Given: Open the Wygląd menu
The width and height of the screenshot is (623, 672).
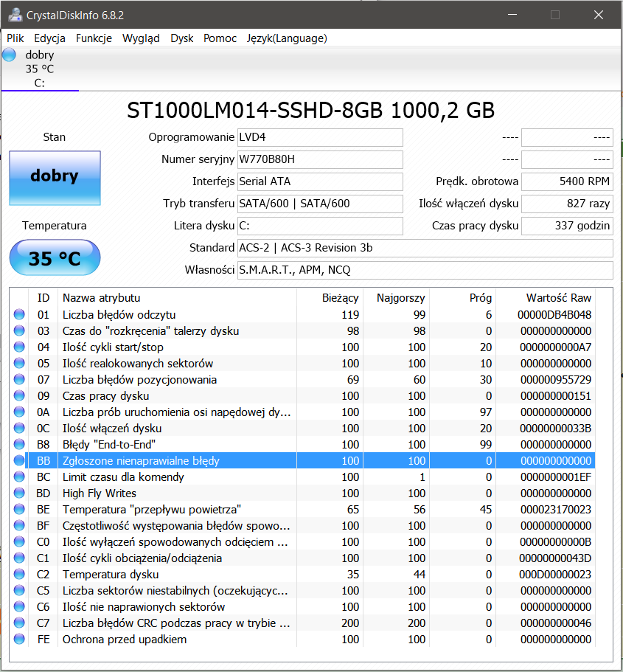Looking at the screenshot, I should point(141,38).
